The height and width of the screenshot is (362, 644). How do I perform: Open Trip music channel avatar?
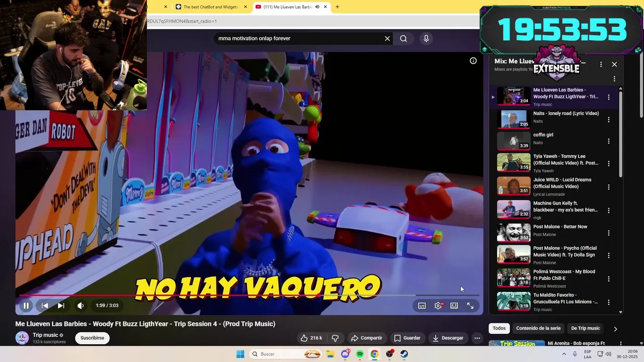tap(22, 338)
